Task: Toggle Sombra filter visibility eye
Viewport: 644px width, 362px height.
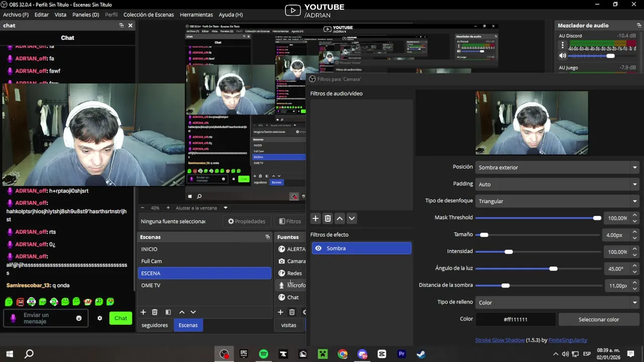Action: (x=318, y=248)
